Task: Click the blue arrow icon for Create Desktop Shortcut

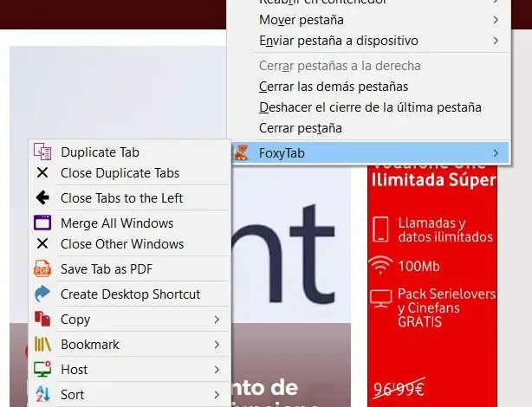Action: click(42, 294)
